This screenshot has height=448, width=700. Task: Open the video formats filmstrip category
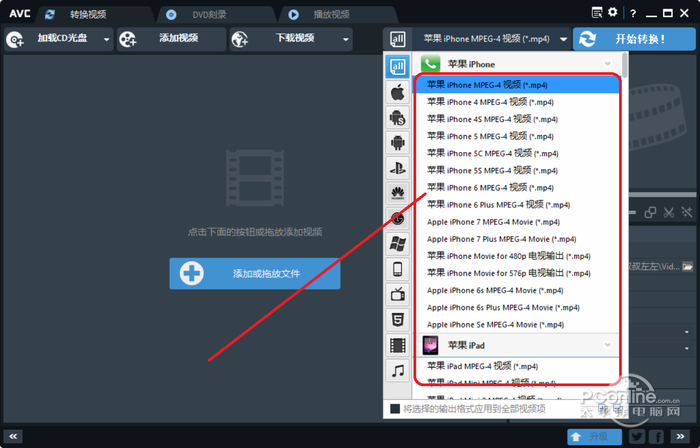point(397,345)
